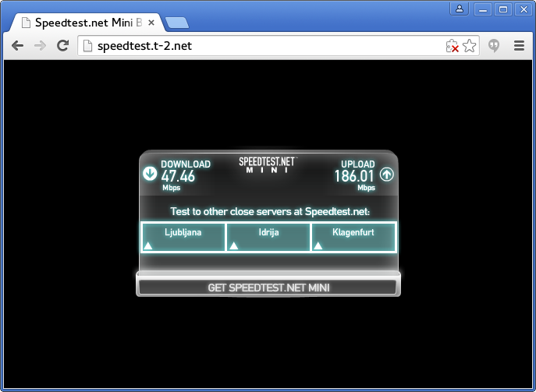Click the Chrome user profile button

pyautogui.click(x=460, y=9)
